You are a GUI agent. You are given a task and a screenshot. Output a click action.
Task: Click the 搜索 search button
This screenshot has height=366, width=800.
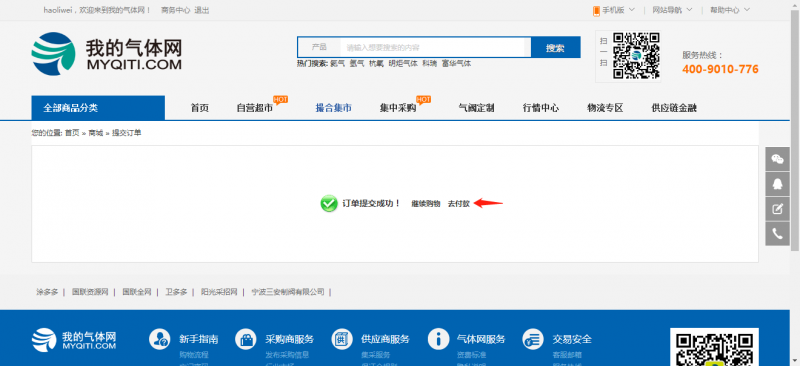coord(555,47)
